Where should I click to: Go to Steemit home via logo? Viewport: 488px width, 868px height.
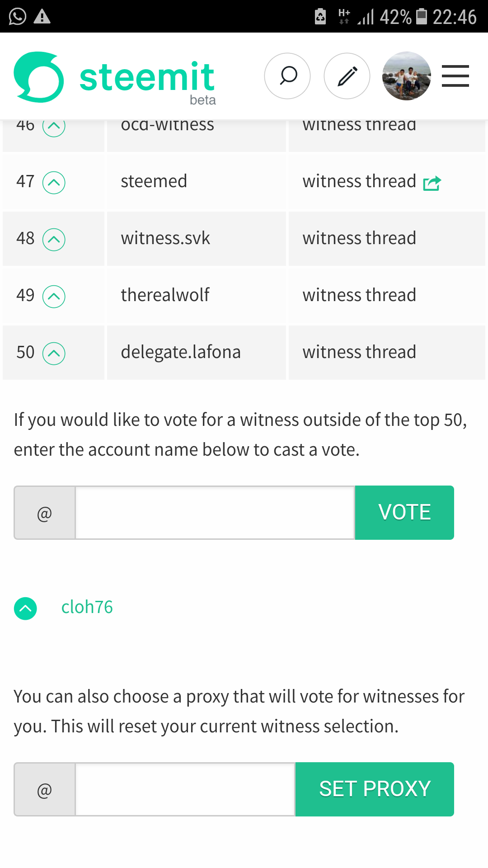tap(115, 78)
